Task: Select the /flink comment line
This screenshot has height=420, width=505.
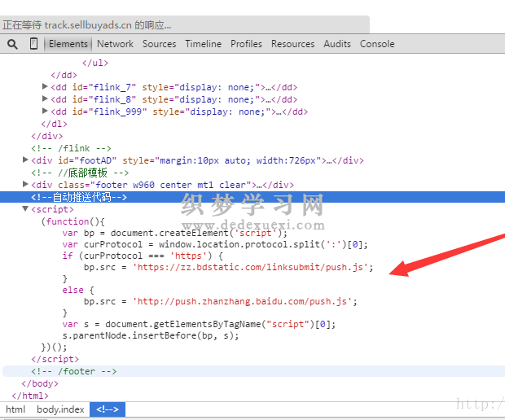Action: 71,148
